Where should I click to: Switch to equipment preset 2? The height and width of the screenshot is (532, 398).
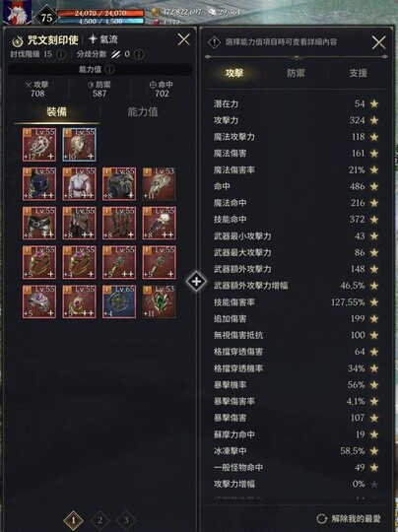99,520
